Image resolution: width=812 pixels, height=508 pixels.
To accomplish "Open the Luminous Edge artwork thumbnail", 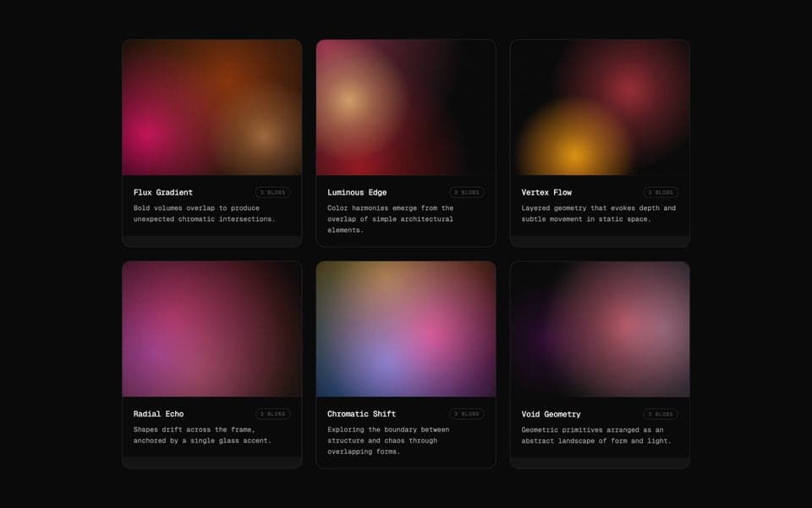I will tap(406, 108).
